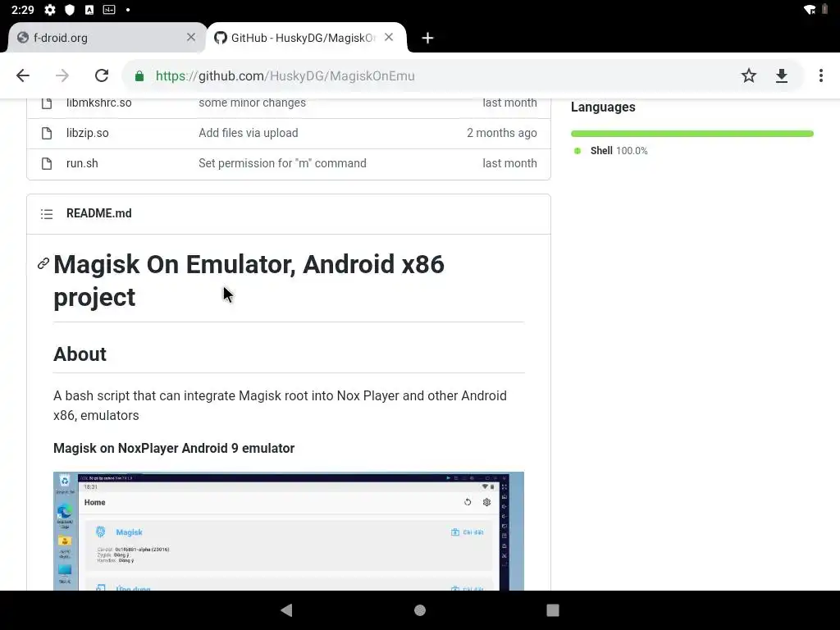The image size is (840, 630).
Task: Reload the GitHub page
Action: point(102,75)
